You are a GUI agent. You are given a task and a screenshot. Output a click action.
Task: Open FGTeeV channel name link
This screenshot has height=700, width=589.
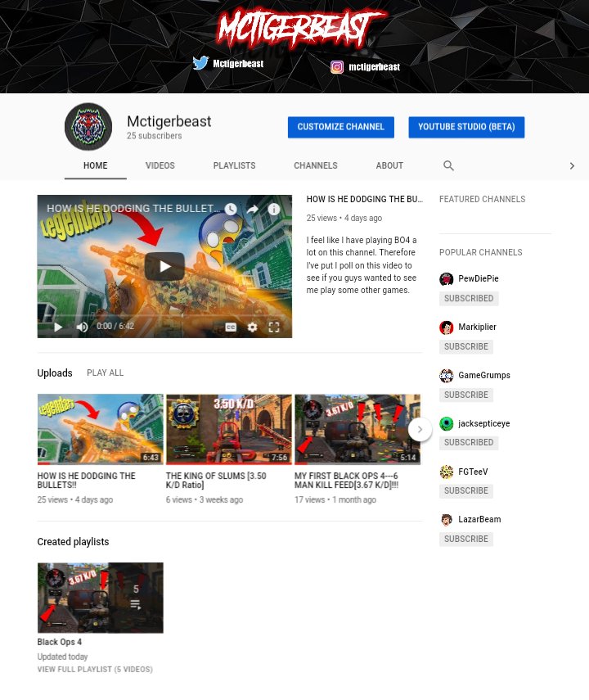point(473,472)
